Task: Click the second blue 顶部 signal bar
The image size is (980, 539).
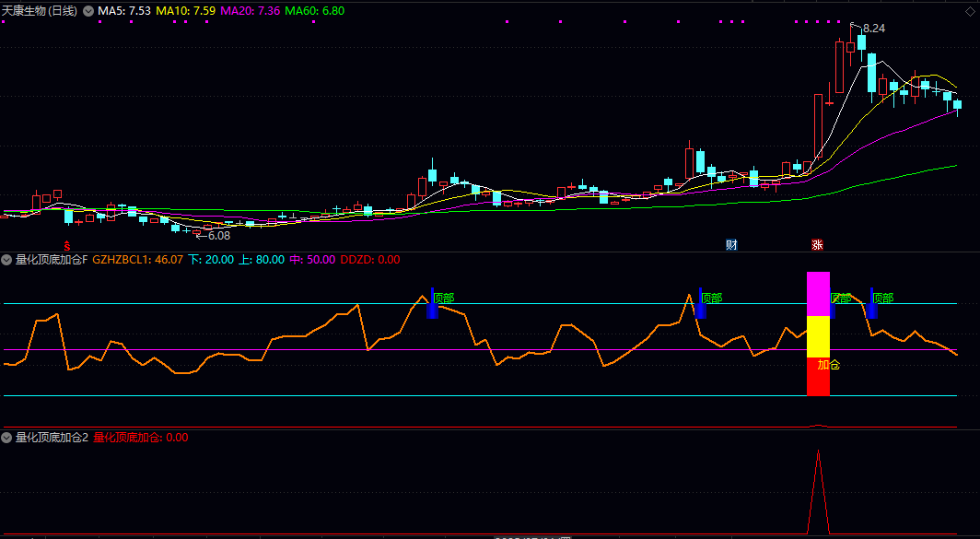Action: pos(700,305)
